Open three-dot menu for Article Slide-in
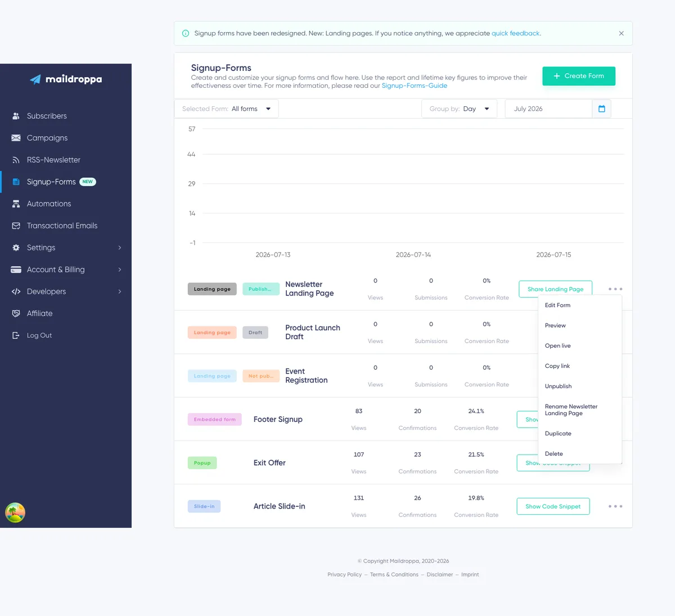675x616 pixels. (x=615, y=506)
